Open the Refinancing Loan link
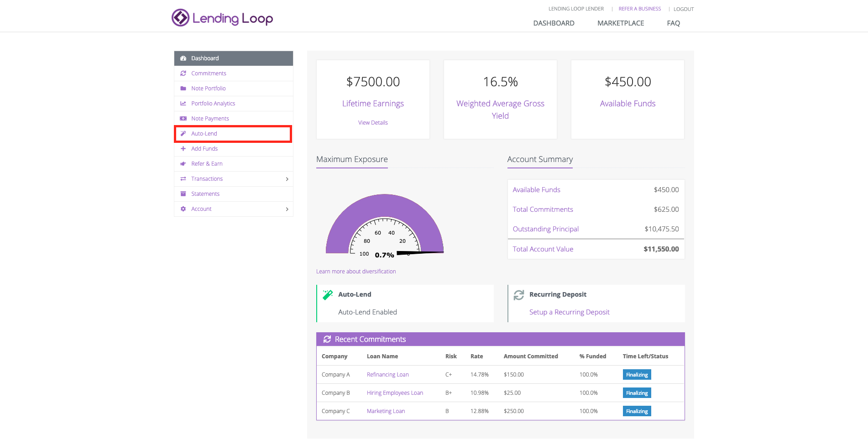868x445 pixels. pos(388,375)
